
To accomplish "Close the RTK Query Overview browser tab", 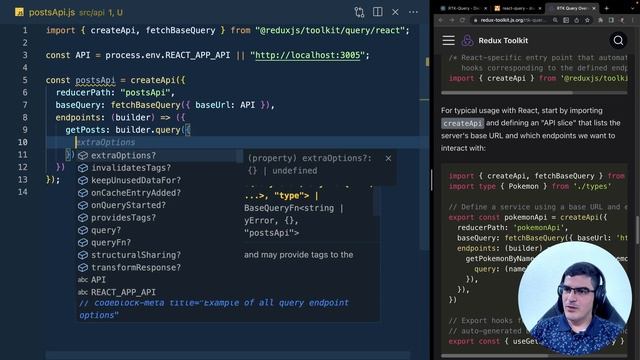I will pyautogui.click(x=594, y=9).
